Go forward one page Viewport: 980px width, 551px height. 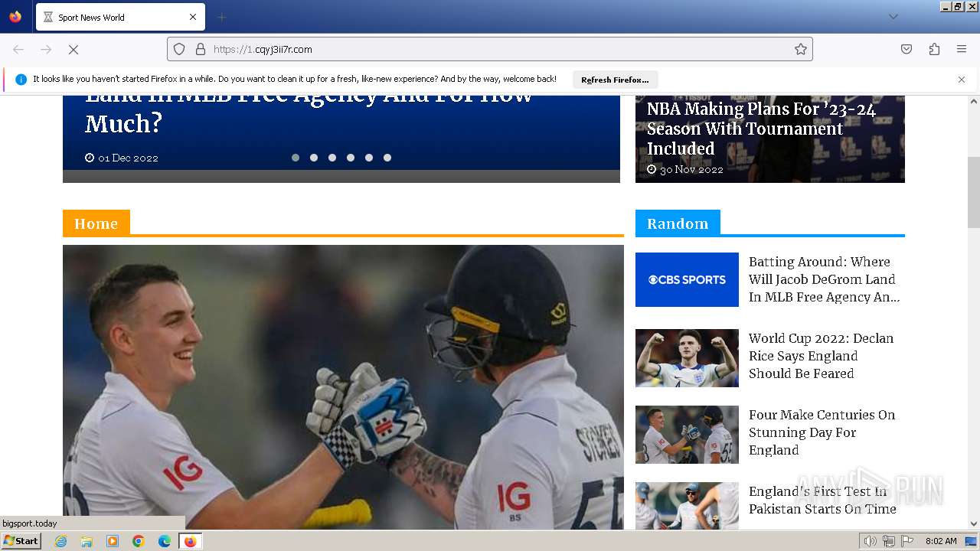click(x=46, y=49)
